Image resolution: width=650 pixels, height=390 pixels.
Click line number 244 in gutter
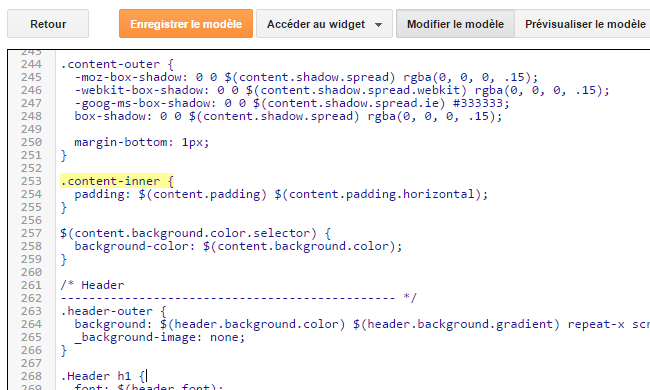click(32, 64)
